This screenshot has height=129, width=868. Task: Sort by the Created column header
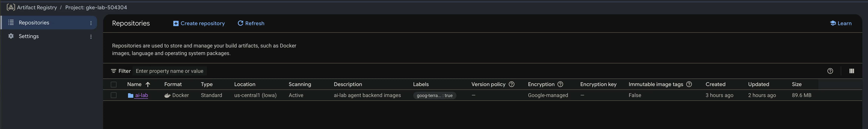715,84
